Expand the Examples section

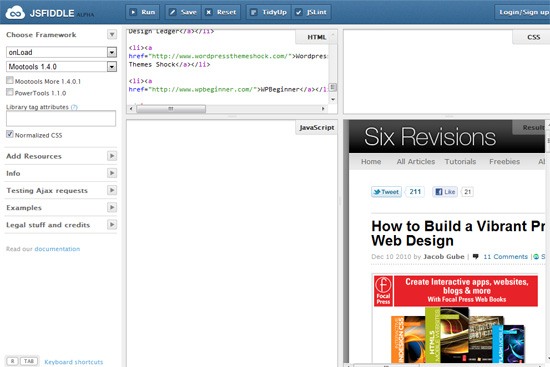point(112,207)
